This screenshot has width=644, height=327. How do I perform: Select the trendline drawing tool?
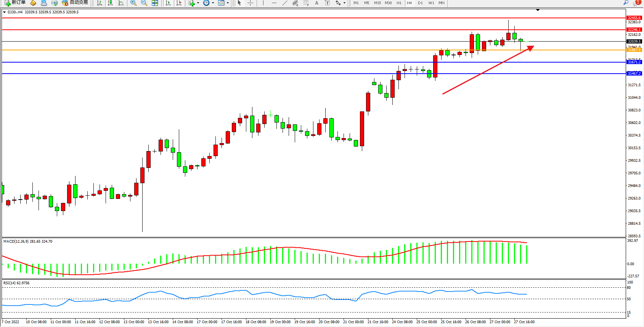[x=284, y=3]
